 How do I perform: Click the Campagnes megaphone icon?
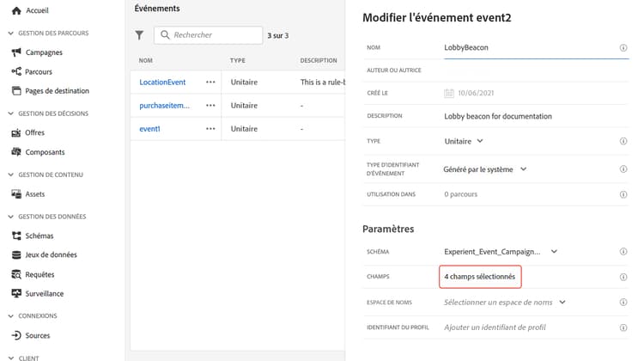(16, 52)
